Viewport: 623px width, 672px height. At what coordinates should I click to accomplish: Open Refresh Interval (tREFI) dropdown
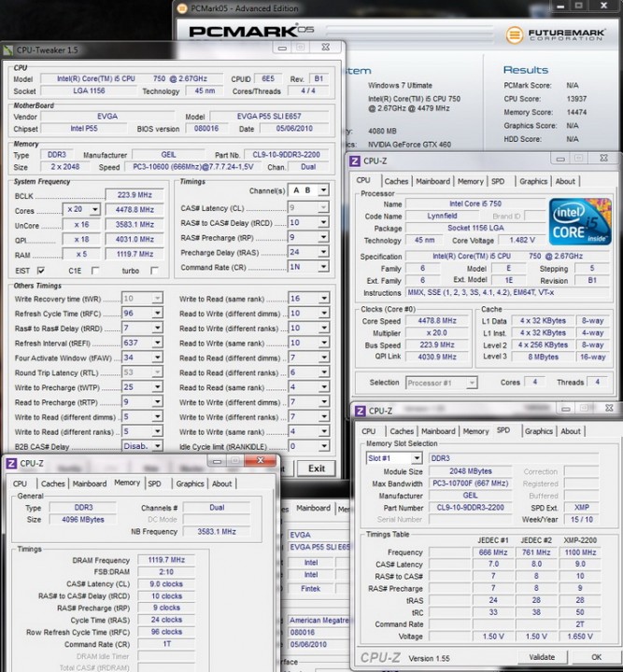157,343
